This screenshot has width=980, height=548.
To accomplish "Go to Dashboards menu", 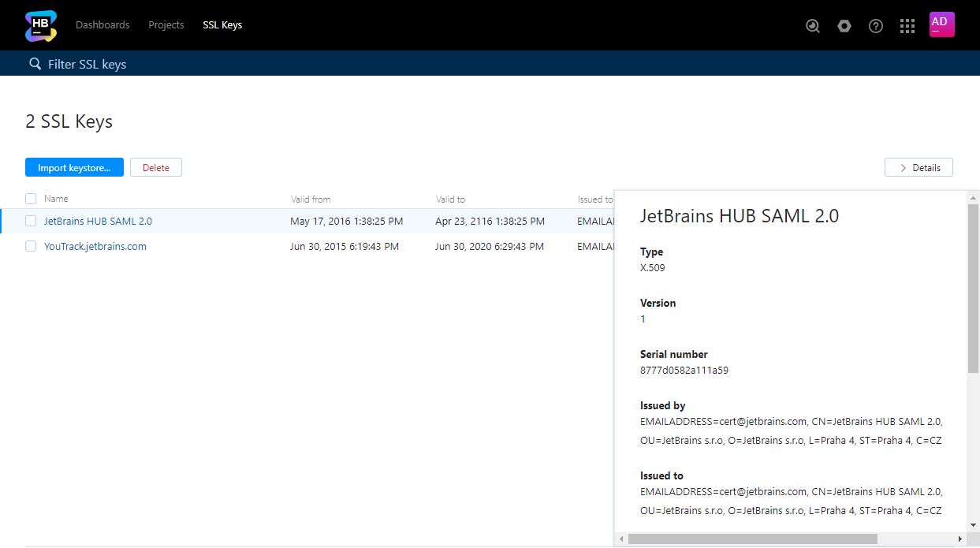I will click(102, 25).
